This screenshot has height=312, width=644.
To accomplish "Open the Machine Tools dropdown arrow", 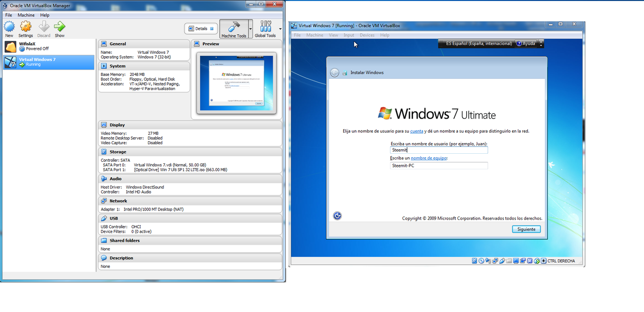I will click(x=250, y=29).
